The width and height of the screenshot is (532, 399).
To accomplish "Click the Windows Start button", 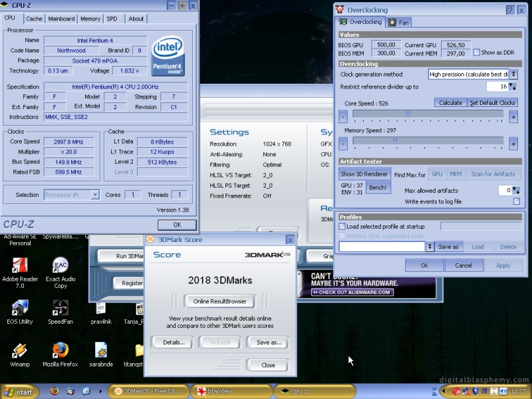I will click(x=20, y=392).
